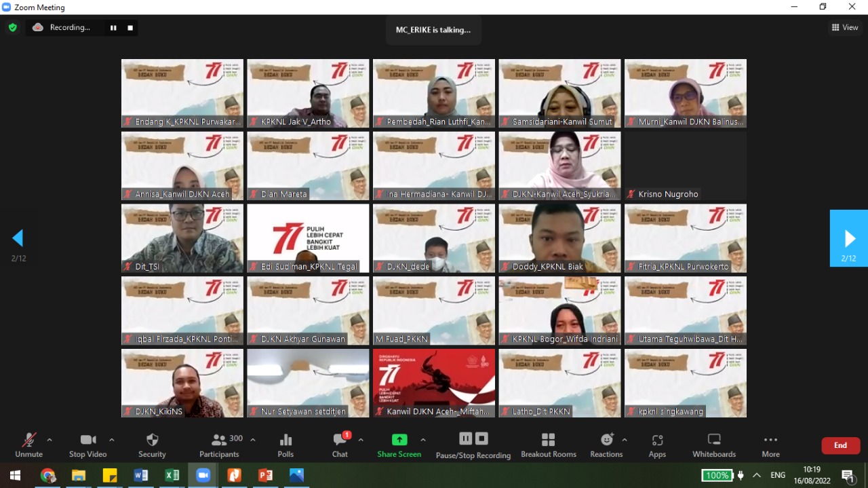Open the Reactions menu
Screen dimensions: 868x488
click(x=606, y=445)
